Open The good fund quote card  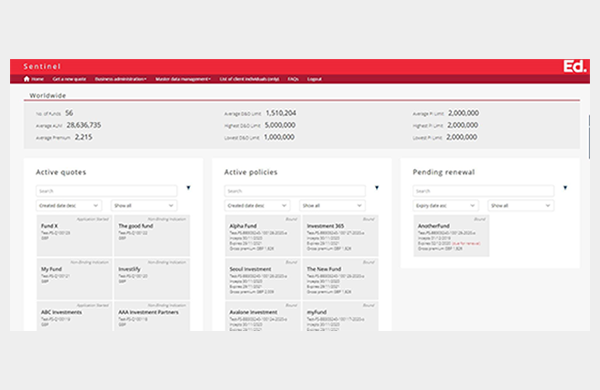pos(152,235)
